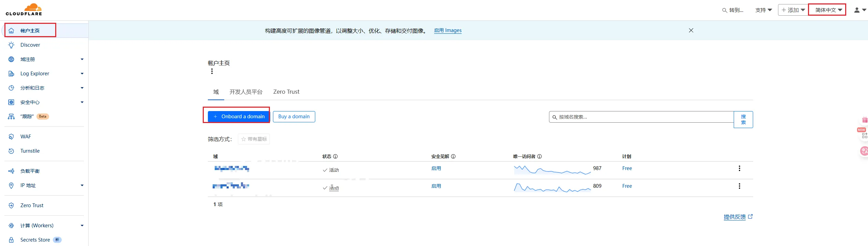This screenshot has height=246, width=868.
Task: Open the 启用 Images link
Action: (448, 30)
